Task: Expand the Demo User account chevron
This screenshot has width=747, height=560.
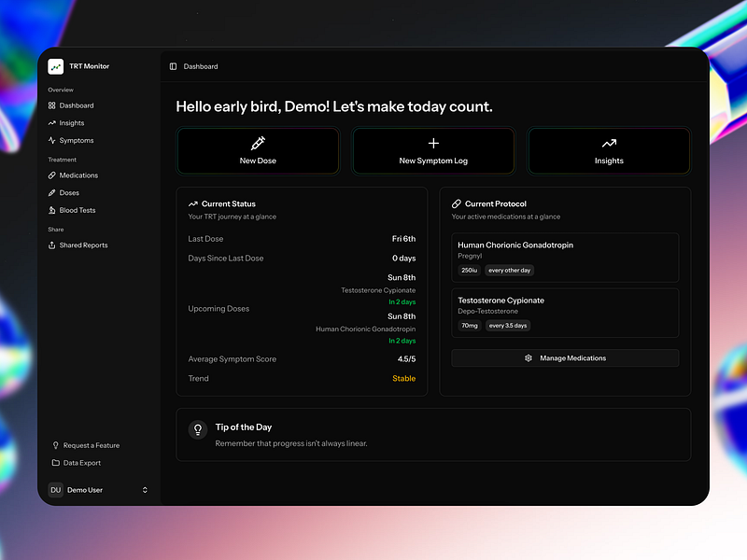Action: coord(145,490)
